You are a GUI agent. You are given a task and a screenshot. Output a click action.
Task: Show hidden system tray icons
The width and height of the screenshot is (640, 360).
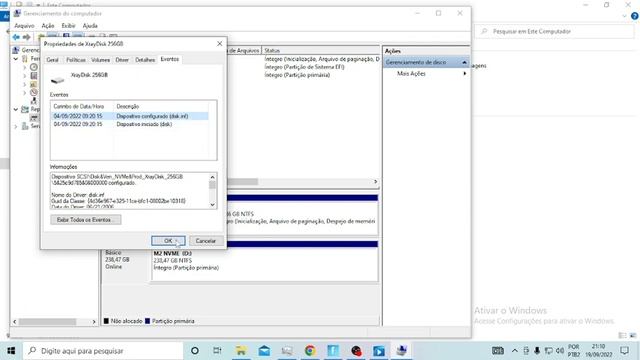coord(515,351)
